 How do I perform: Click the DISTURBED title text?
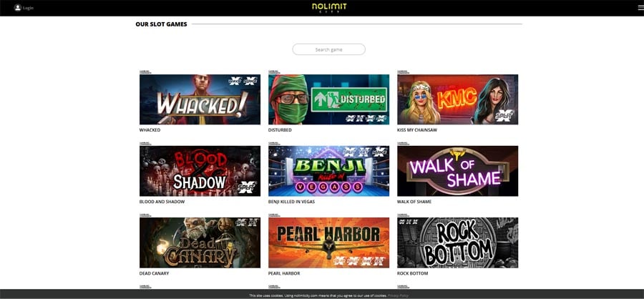click(280, 130)
